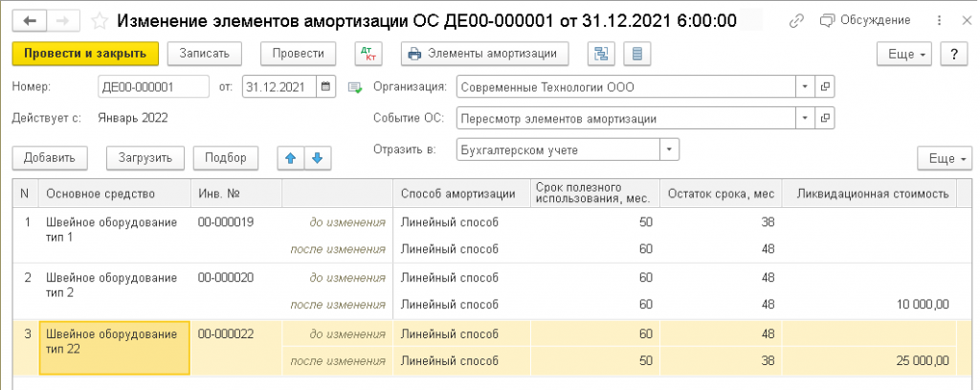Move the row up with blue arrow
This screenshot has height=390, width=980.
289,157
